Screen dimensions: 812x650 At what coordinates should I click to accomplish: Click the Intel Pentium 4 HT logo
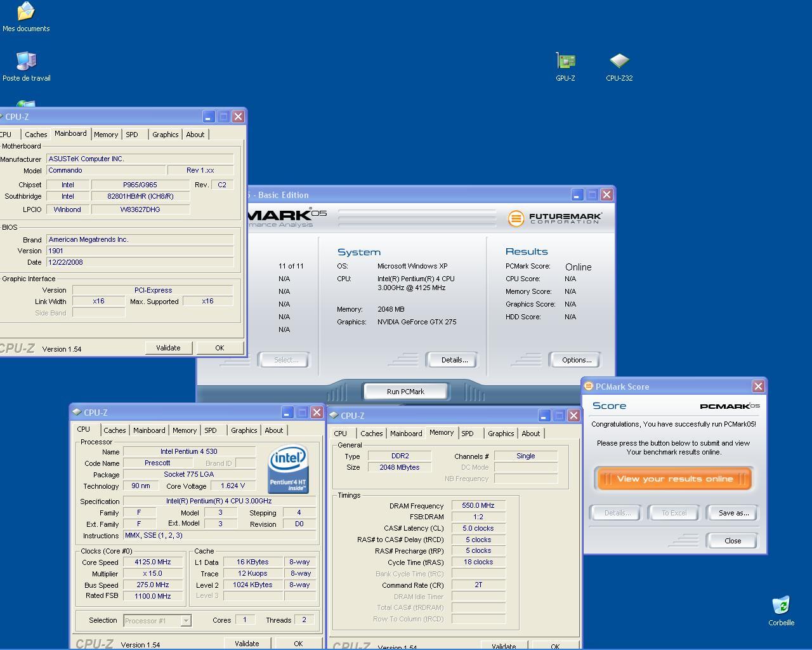pyautogui.click(x=288, y=468)
